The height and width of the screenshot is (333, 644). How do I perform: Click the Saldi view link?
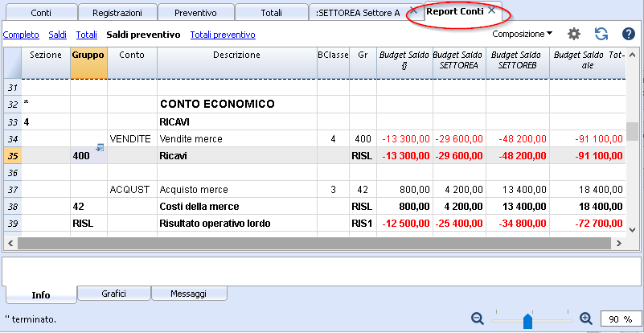[58, 35]
